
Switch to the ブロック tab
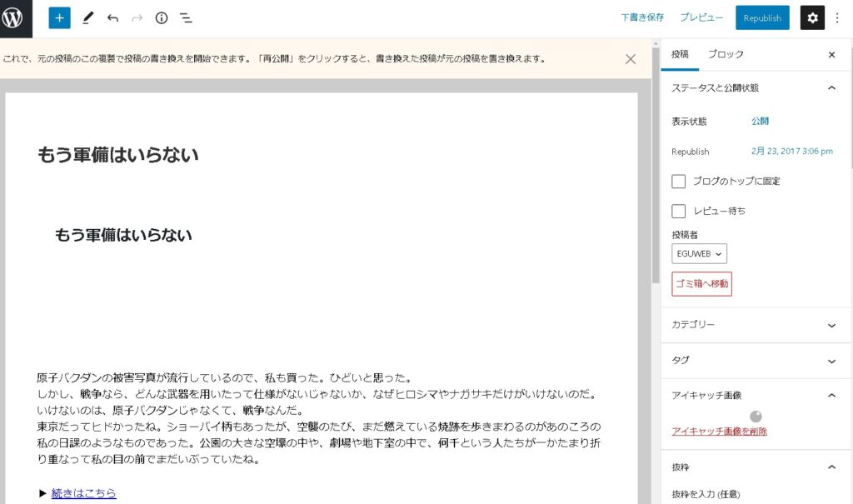pos(726,54)
